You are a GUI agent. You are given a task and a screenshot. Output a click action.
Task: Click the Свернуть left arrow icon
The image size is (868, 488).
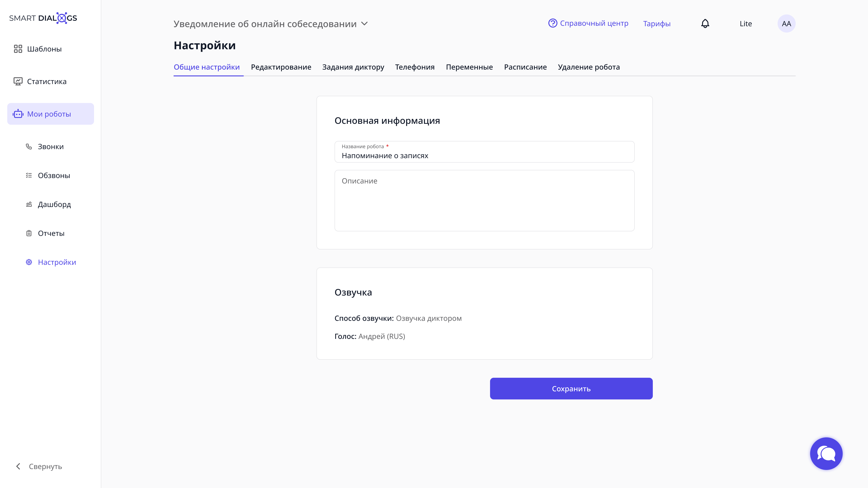[x=18, y=467]
